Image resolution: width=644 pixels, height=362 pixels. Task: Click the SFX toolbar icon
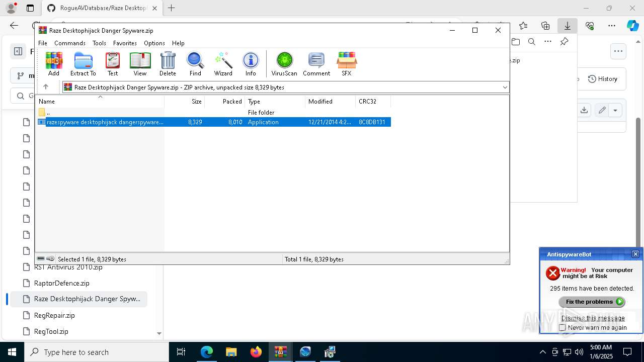[346, 64]
